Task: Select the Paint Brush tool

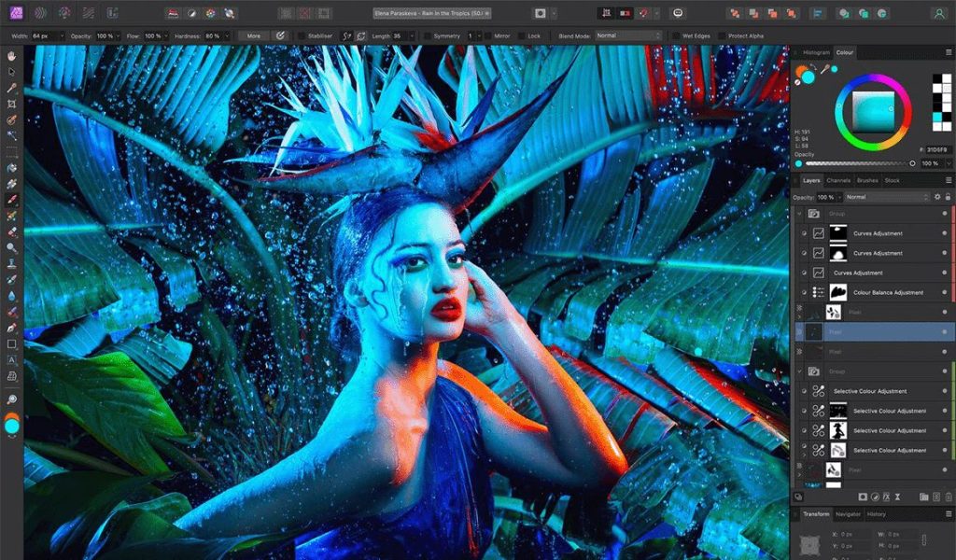Action: pos(11,200)
